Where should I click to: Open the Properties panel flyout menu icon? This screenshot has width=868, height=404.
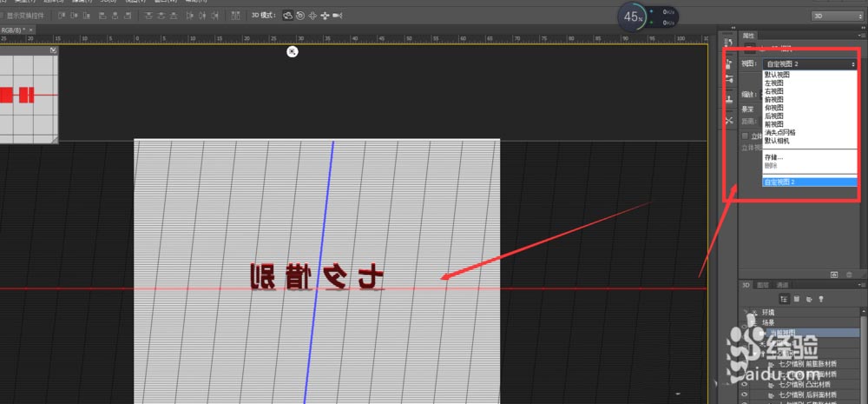(x=863, y=36)
